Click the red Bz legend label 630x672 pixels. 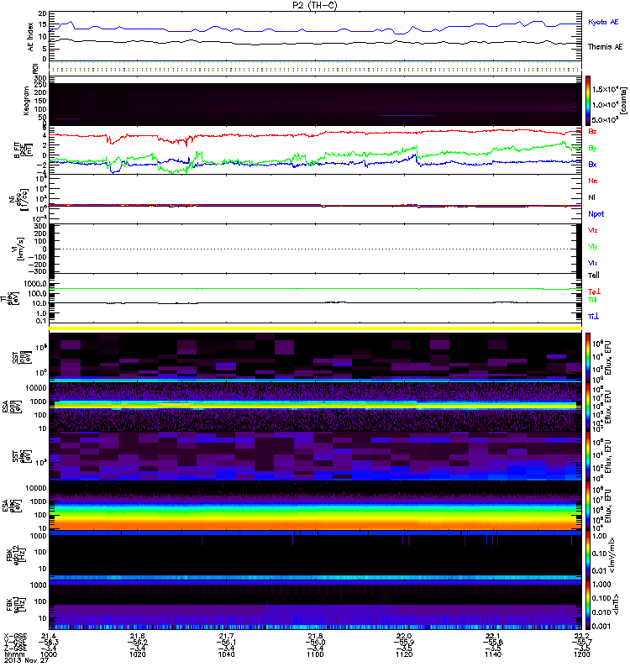pos(593,132)
